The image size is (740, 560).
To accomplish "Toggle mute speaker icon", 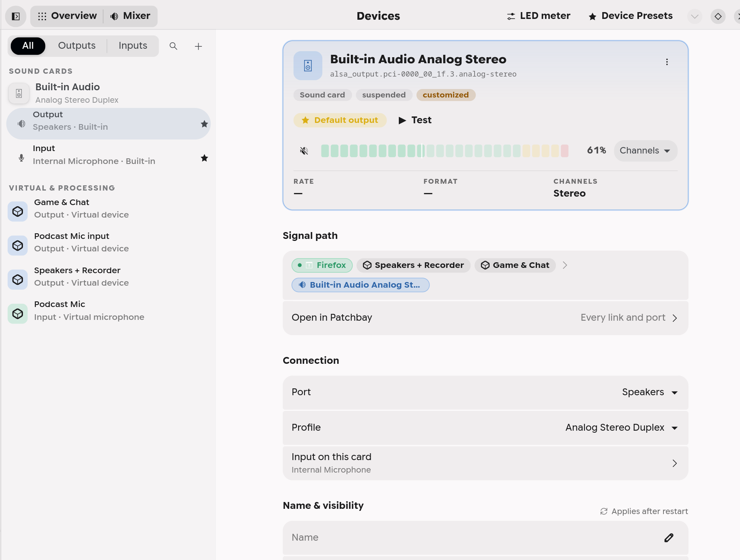I will click(x=304, y=151).
